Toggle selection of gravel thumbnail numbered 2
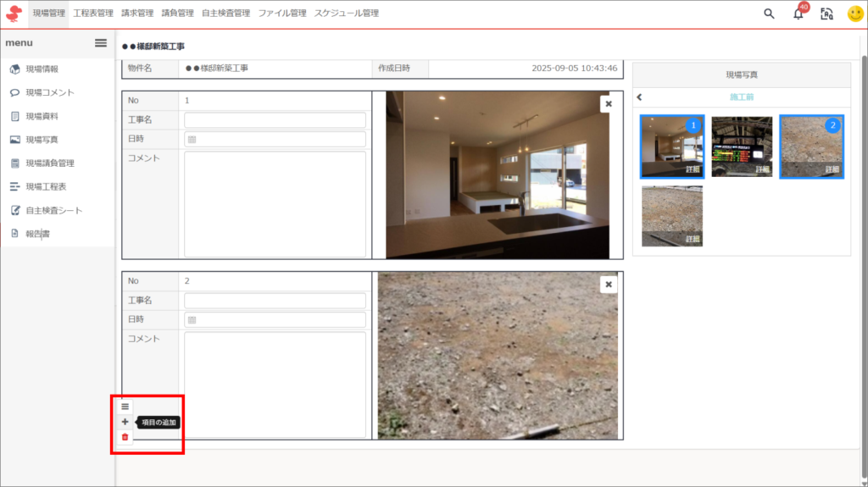This screenshot has width=868, height=487. (810, 147)
